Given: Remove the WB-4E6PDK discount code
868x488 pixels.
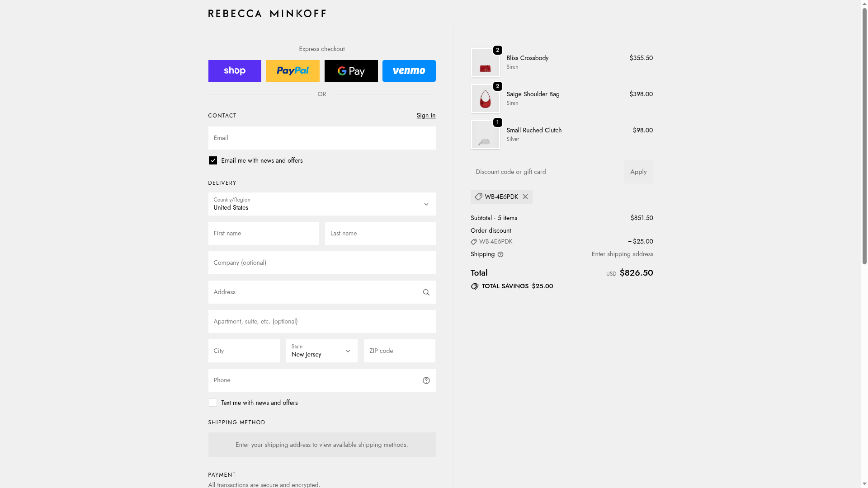Looking at the screenshot, I should pos(525,197).
